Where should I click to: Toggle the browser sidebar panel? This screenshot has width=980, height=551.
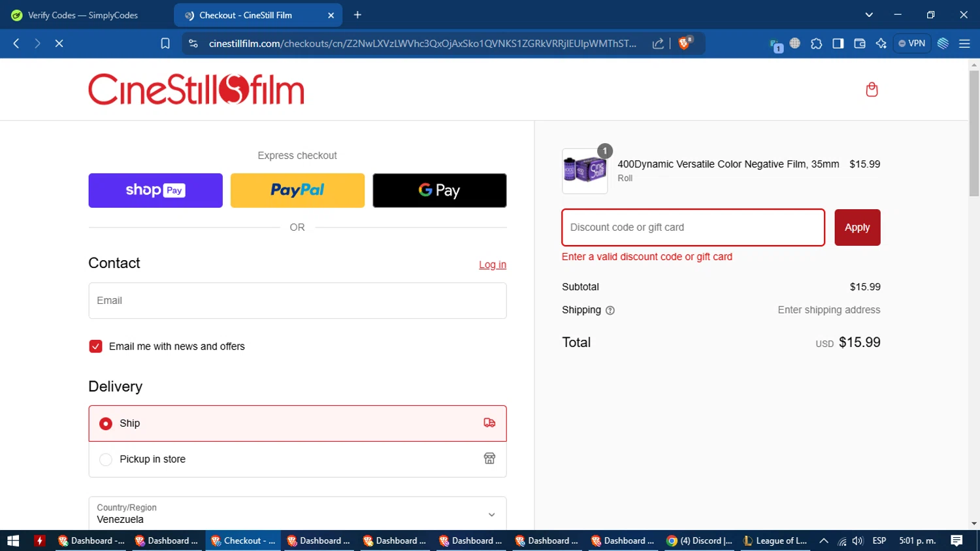click(838, 43)
